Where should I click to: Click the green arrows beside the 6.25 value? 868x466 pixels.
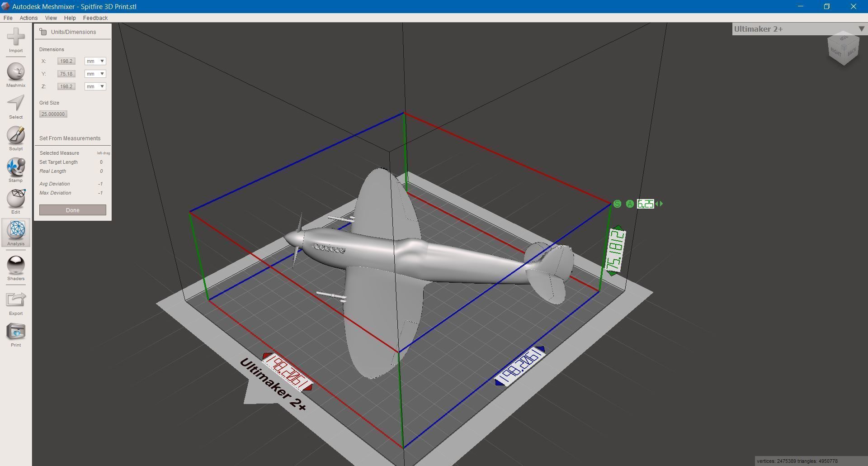659,204
